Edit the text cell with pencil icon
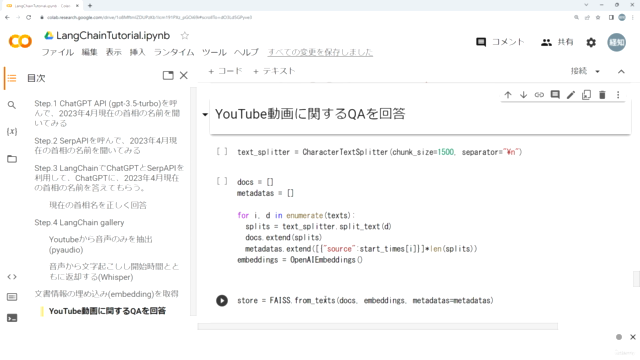The height and width of the screenshot is (360, 640). (x=571, y=95)
